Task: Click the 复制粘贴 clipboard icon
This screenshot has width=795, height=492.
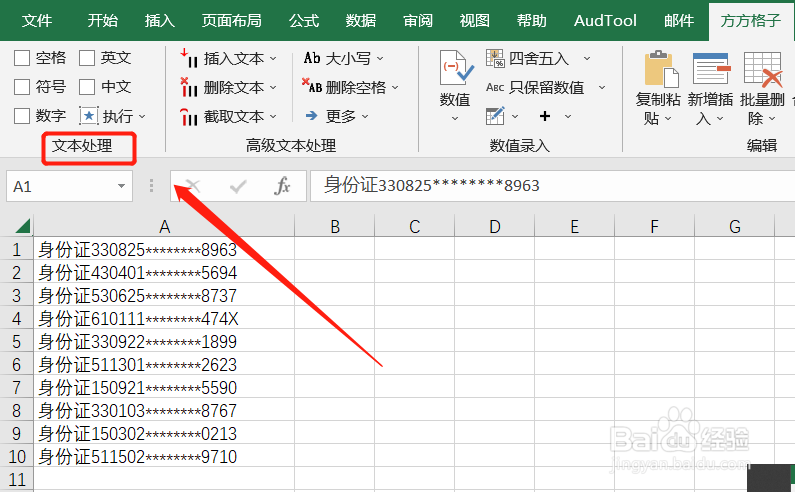Action: [661, 69]
